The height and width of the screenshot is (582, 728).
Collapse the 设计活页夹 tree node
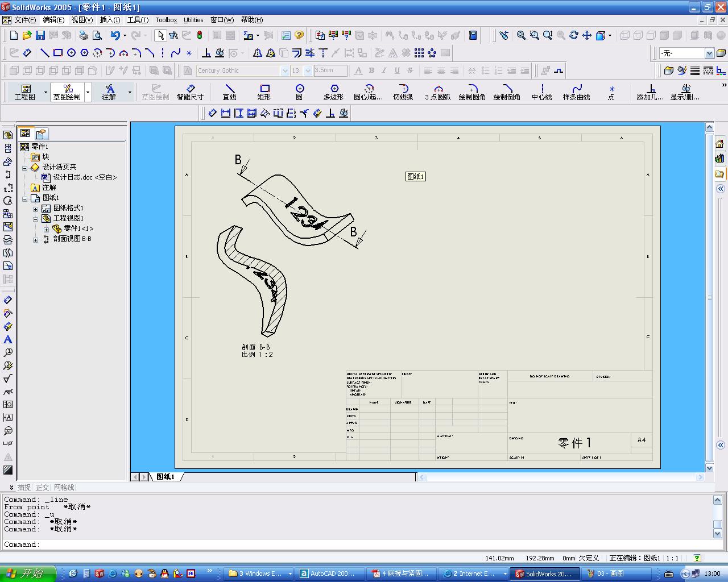coord(25,168)
